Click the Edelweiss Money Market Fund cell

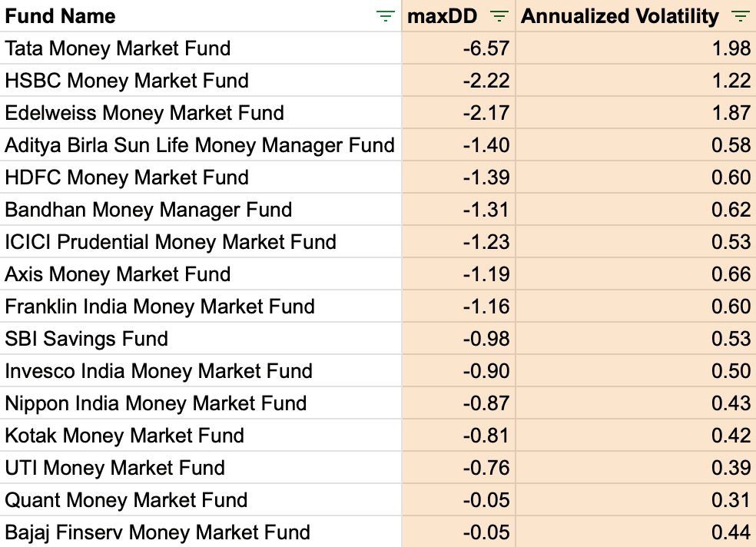click(x=144, y=113)
